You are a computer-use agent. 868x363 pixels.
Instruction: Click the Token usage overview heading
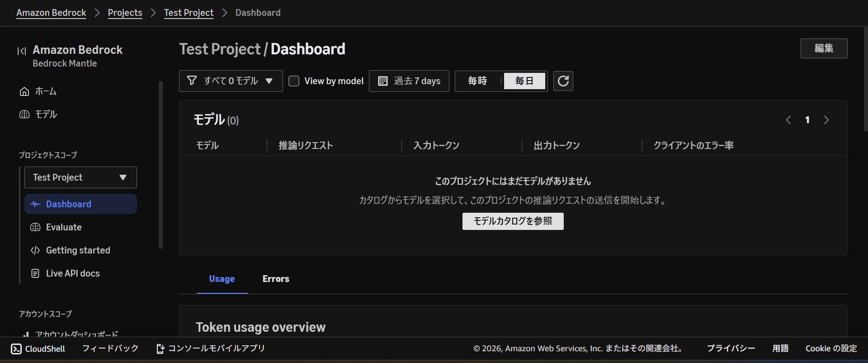tap(260, 327)
